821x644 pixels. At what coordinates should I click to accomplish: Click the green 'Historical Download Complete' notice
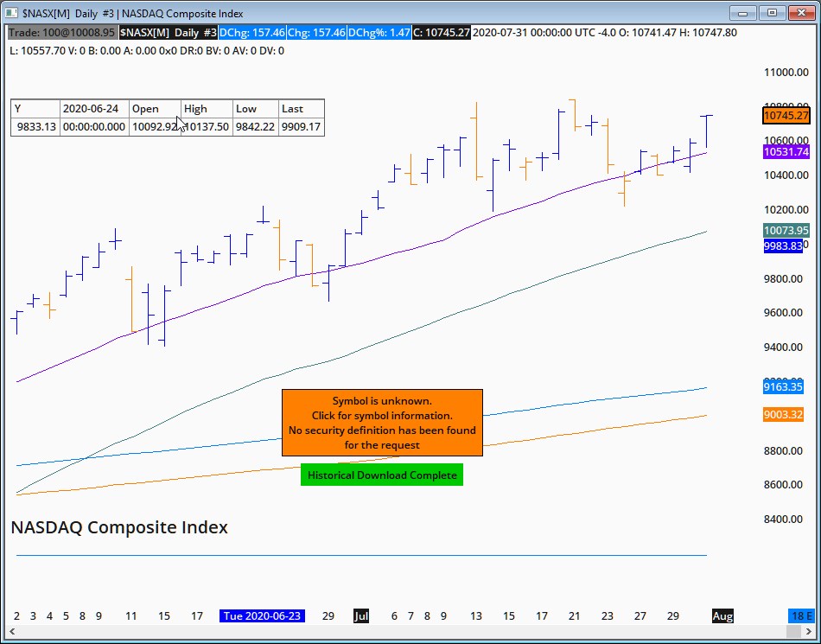pos(382,475)
